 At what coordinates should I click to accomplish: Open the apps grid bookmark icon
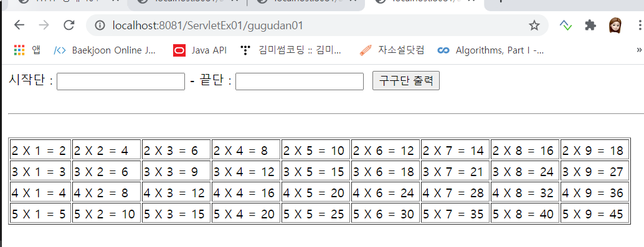tap(19, 50)
